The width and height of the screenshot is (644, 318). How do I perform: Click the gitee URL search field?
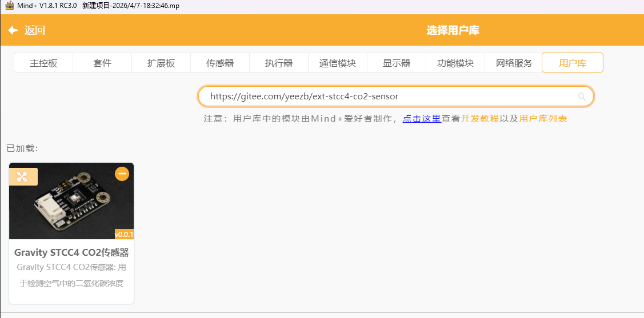[389, 96]
